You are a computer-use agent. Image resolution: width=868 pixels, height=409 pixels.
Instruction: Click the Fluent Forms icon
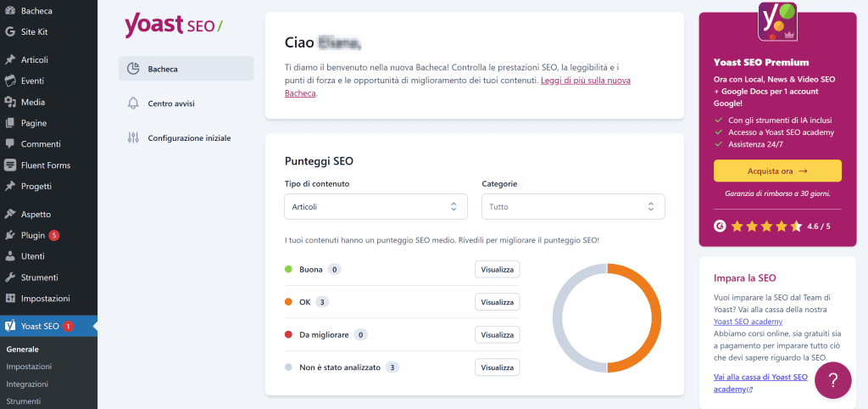tap(9, 165)
